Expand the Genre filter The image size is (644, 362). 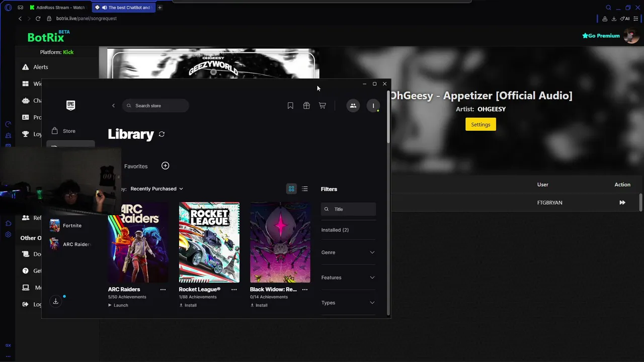[x=348, y=252]
